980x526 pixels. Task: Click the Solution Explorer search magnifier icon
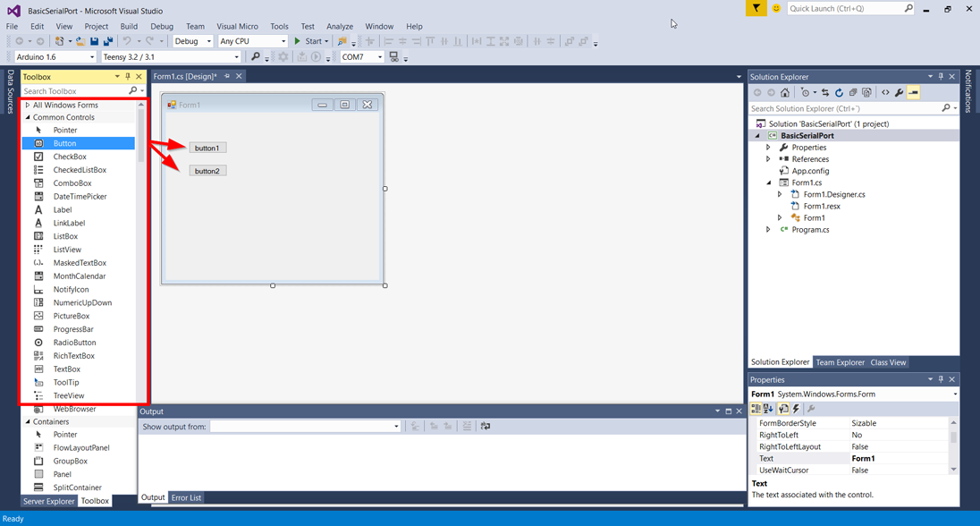point(946,108)
